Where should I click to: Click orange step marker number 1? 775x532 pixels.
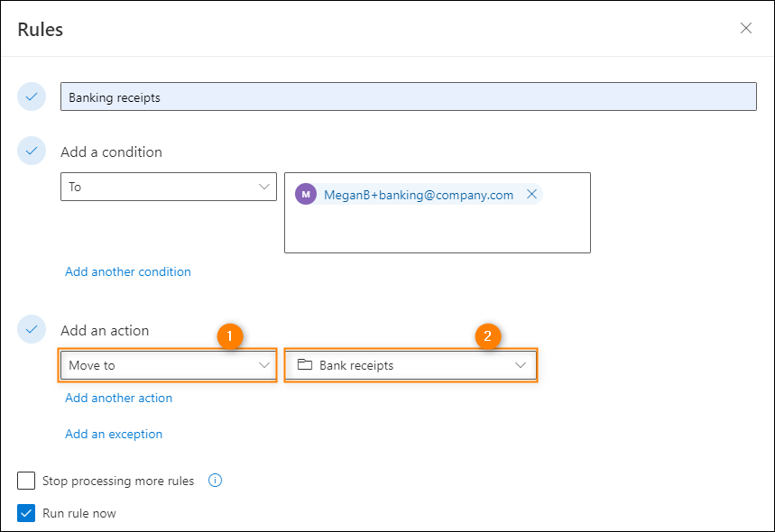point(230,336)
